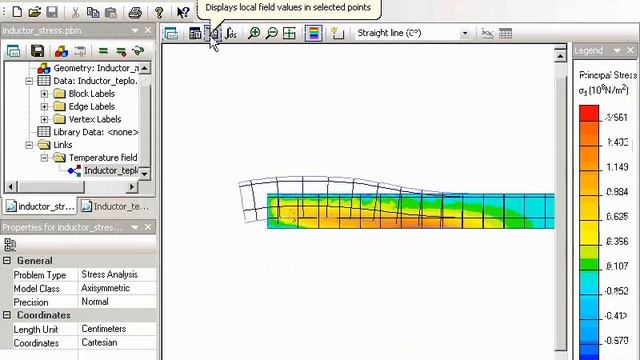
Task: Click the XY plot icon in results toolbar
Action: [487, 33]
